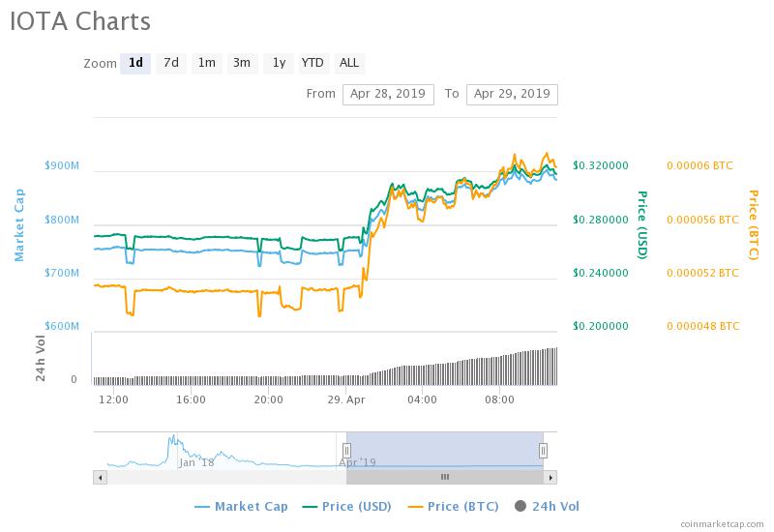
Task: Click the $0.200000 USD price axis label
Action: 601,326
